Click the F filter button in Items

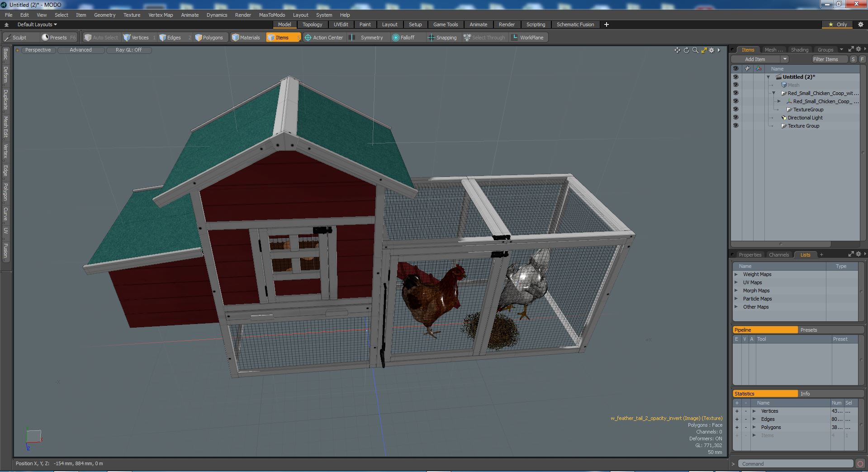[x=862, y=59]
